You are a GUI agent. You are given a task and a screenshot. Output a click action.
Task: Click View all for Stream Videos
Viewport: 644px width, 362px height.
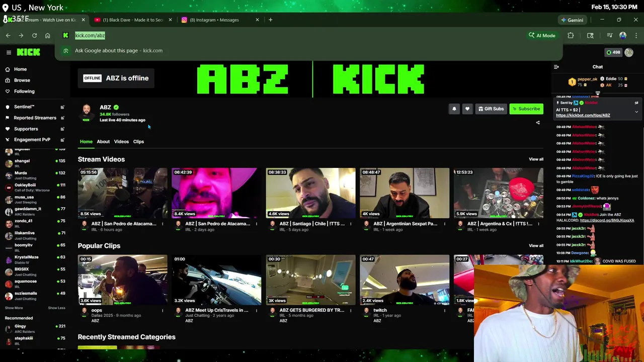tap(536, 159)
